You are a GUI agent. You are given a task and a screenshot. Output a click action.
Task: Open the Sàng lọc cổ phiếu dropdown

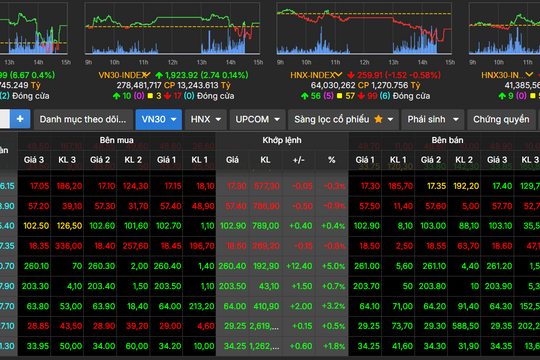[343, 119]
